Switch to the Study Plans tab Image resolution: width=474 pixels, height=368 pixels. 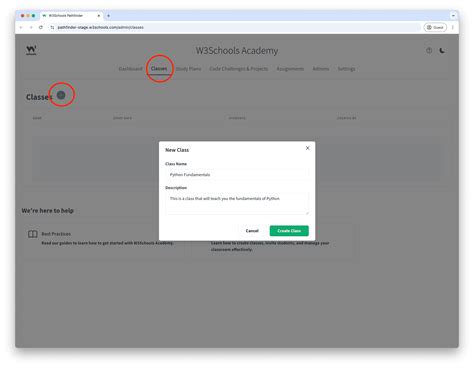coord(189,69)
